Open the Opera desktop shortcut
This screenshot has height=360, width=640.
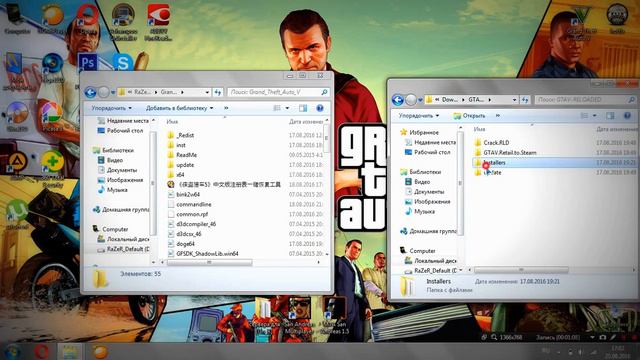pyautogui.click(x=88, y=18)
